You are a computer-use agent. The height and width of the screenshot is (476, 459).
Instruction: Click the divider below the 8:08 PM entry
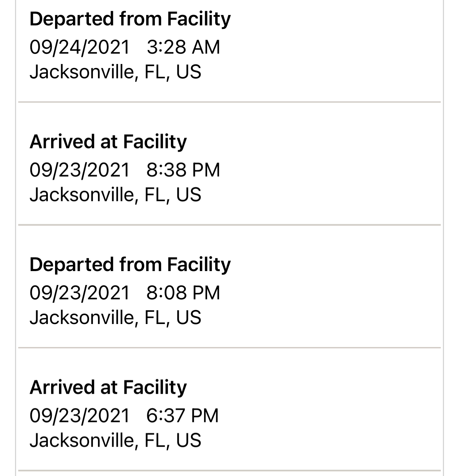tap(229, 348)
